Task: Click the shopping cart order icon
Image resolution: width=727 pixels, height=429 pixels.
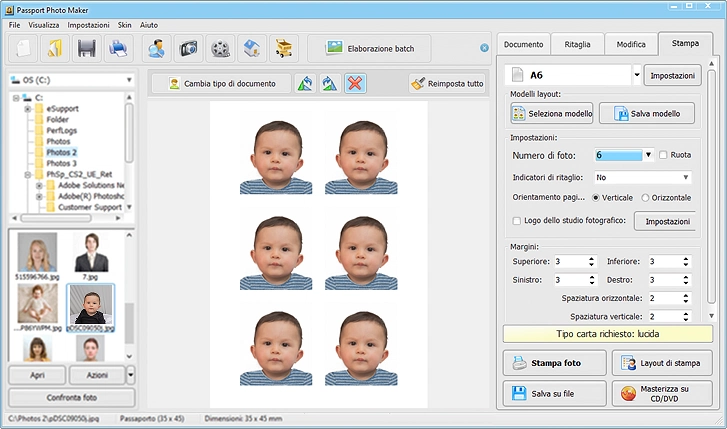Action: click(x=284, y=48)
